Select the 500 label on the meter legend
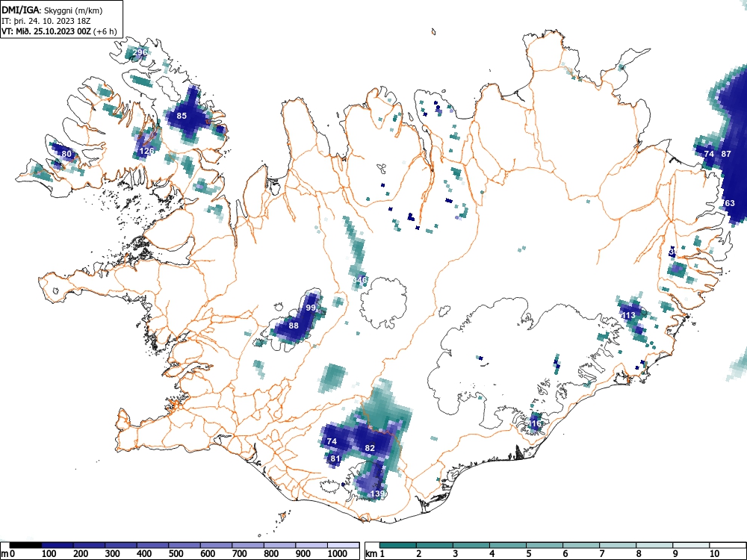This screenshot has height=560, width=747. point(176,554)
